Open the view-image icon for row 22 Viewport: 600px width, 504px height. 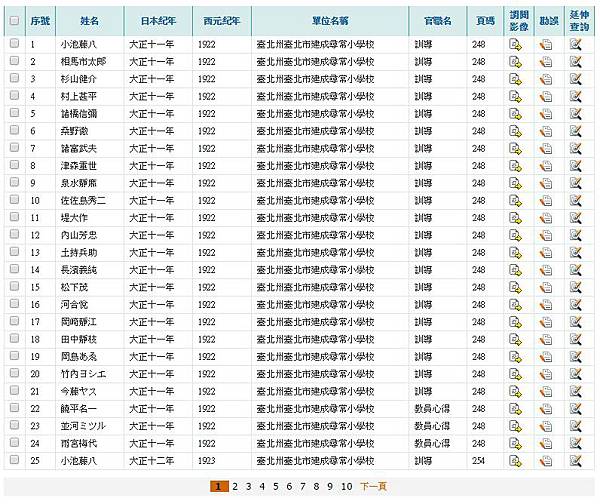(x=515, y=409)
